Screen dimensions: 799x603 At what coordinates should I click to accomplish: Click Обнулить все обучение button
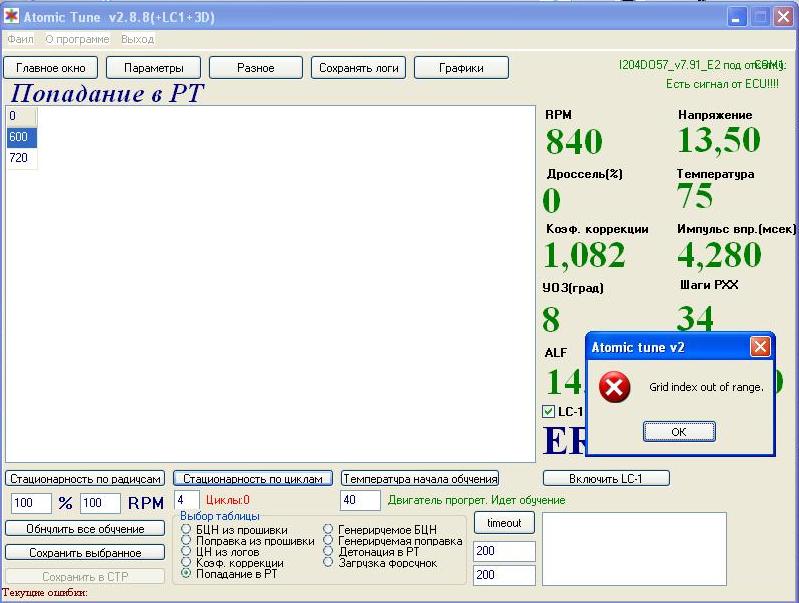pyautogui.click(x=85, y=529)
